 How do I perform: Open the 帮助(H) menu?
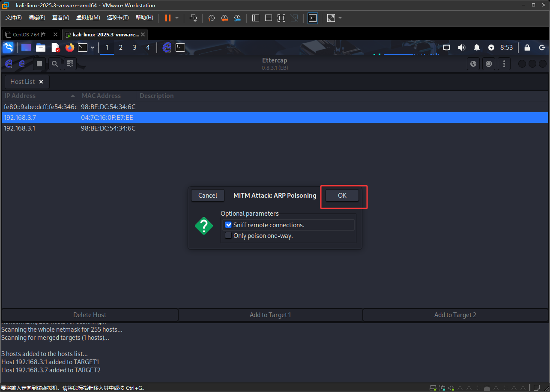click(144, 18)
